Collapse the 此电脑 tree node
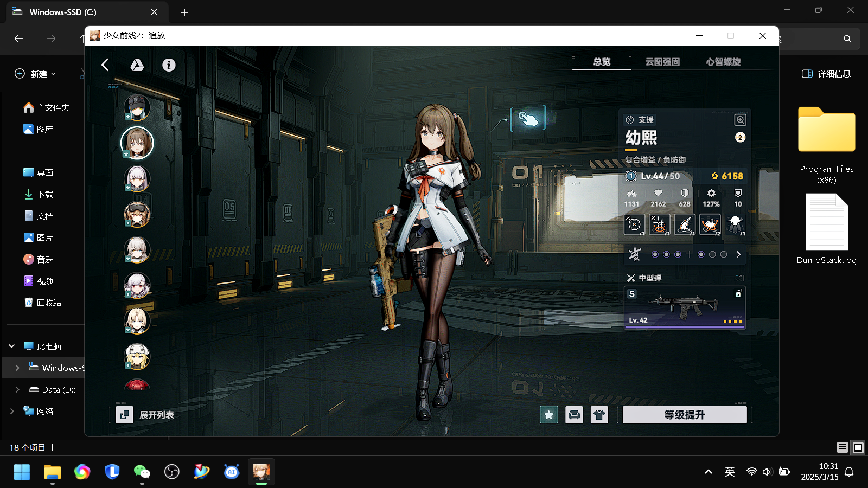The height and width of the screenshot is (488, 868). pyautogui.click(x=11, y=346)
